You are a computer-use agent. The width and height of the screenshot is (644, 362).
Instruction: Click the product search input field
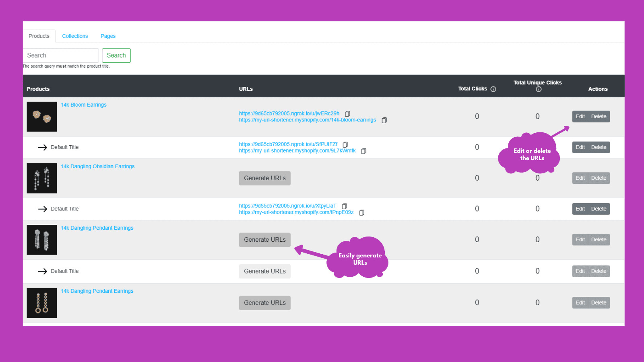(60, 55)
